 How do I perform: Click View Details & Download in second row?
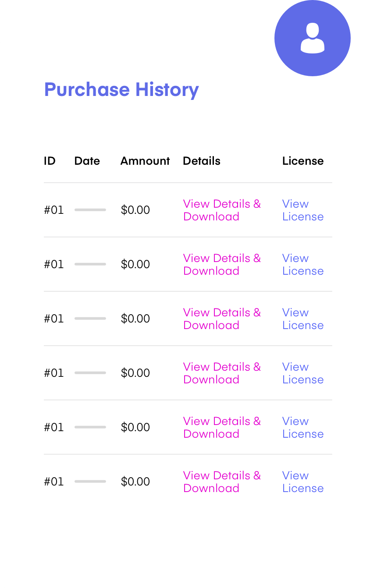pos(222,265)
